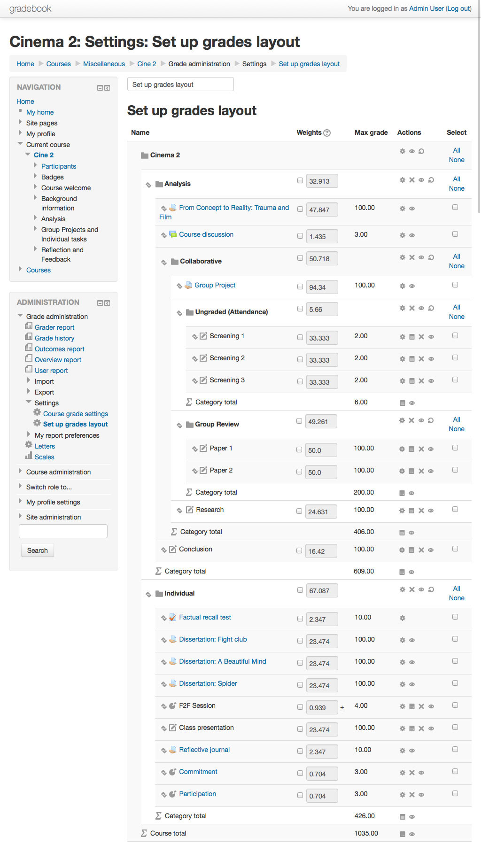Screen dimensions: 481x868
Task: Delete the Analysis category with X icon
Action: (x=411, y=180)
